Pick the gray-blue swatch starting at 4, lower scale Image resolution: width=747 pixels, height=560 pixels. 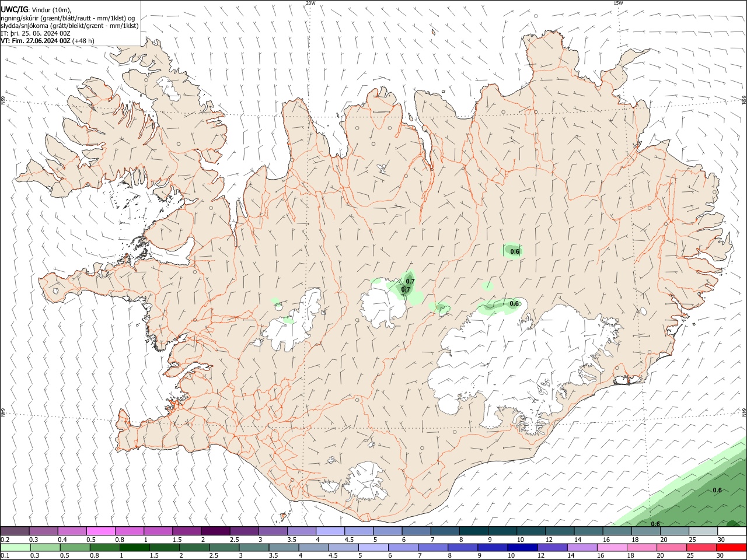(313, 547)
